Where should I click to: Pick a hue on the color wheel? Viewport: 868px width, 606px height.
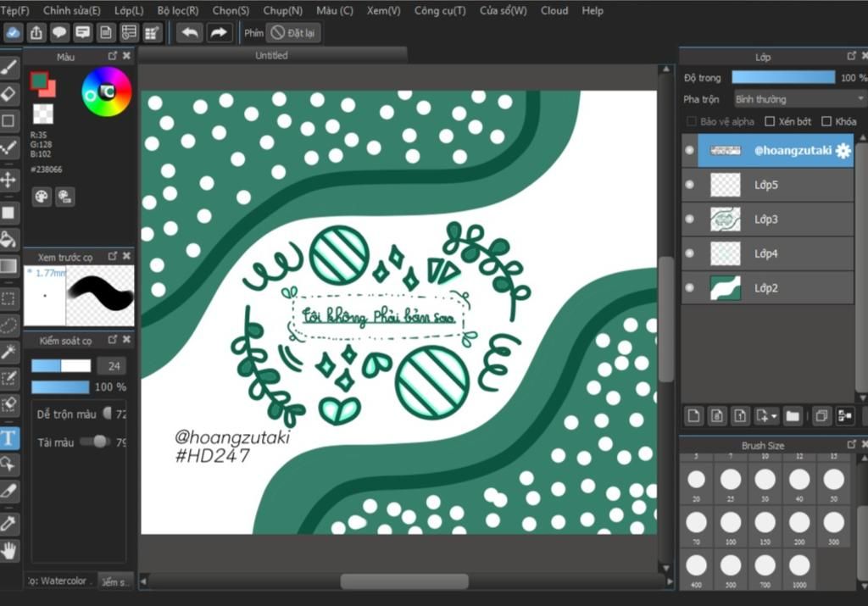[106, 92]
